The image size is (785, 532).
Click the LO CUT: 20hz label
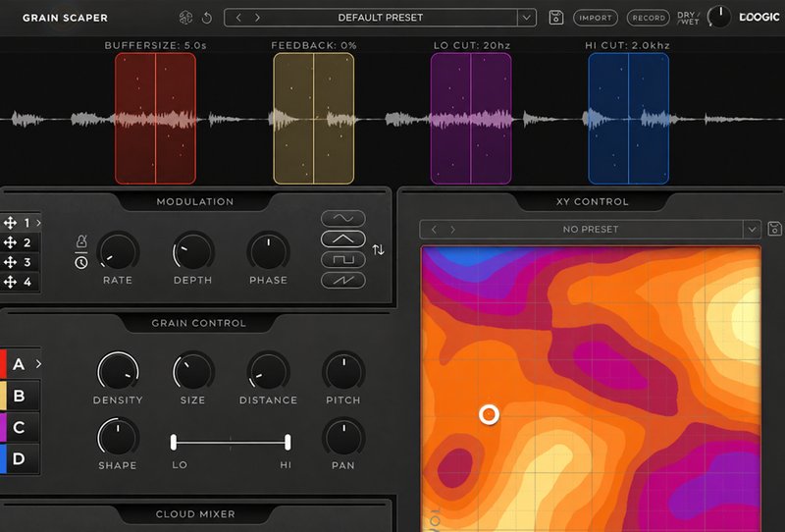pyautogui.click(x=472, y=45)
